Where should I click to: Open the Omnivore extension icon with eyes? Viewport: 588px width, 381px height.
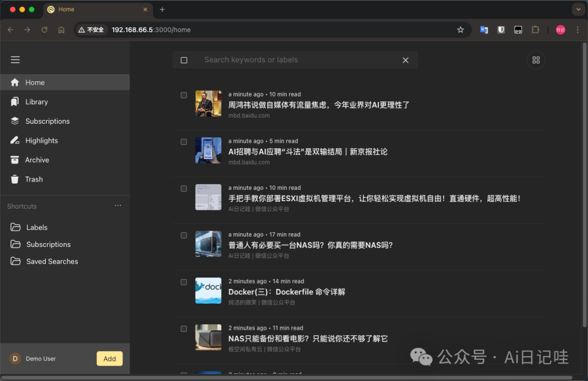(518, 29)
